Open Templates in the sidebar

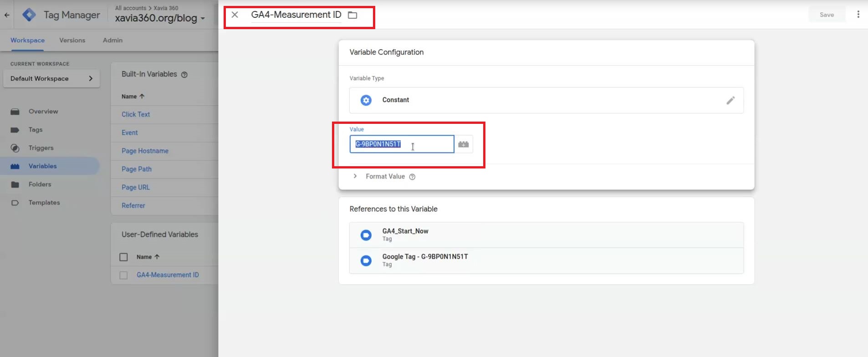(44, 202)
